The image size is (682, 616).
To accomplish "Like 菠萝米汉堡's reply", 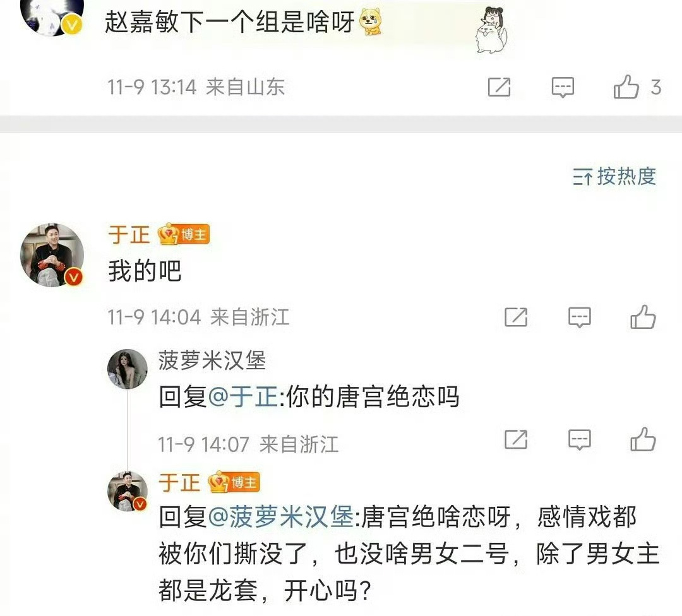I will click(x=643, y=439).
